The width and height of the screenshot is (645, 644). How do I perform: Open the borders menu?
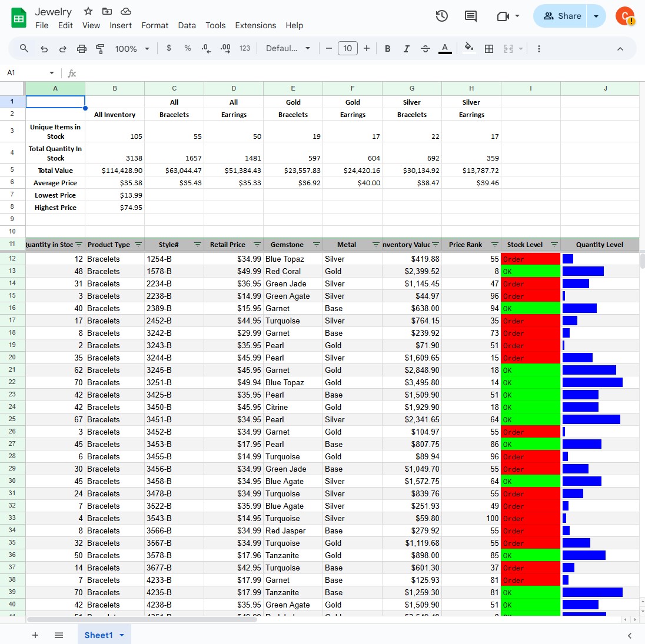(489, 48)
